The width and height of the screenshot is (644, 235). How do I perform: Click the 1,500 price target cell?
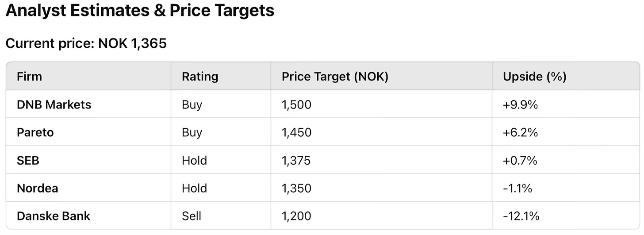point(296,105)
